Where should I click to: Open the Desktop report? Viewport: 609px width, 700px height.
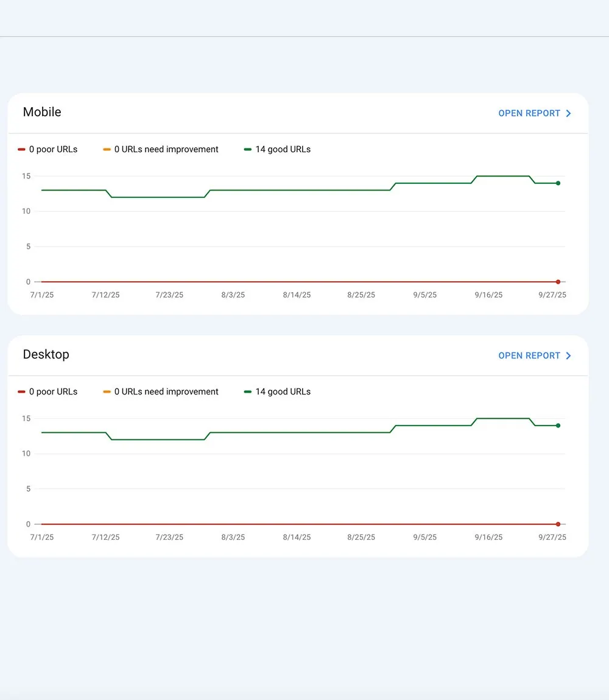[x=529, y=355]
